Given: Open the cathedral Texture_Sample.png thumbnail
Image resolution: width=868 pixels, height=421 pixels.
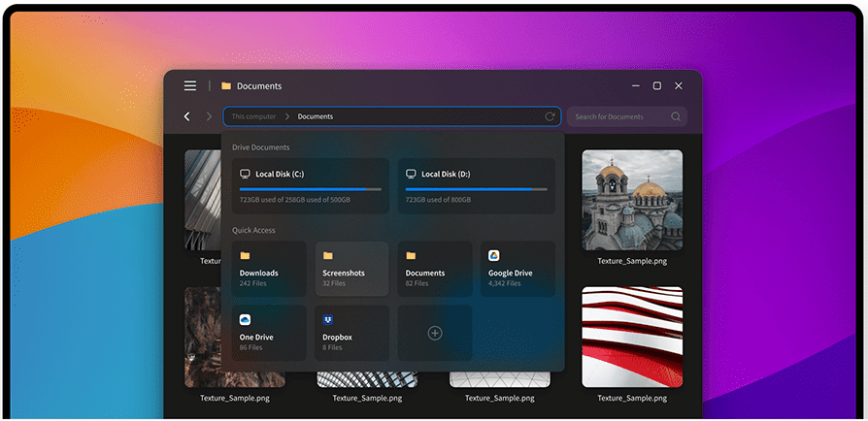Looking at the screenshot, I should pos(632,200).
